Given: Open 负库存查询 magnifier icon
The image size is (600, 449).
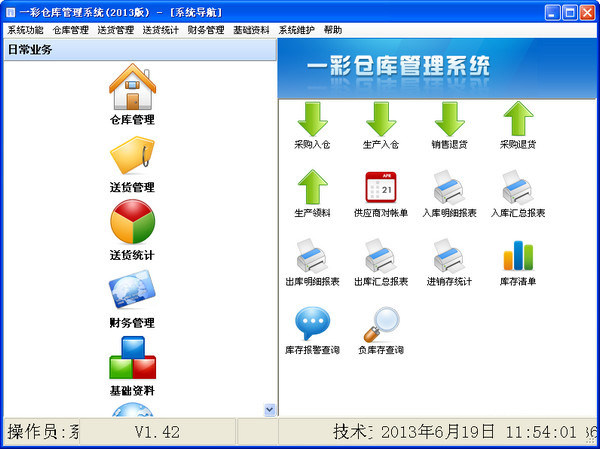Looking at the screenshot, I should point(381,324).
